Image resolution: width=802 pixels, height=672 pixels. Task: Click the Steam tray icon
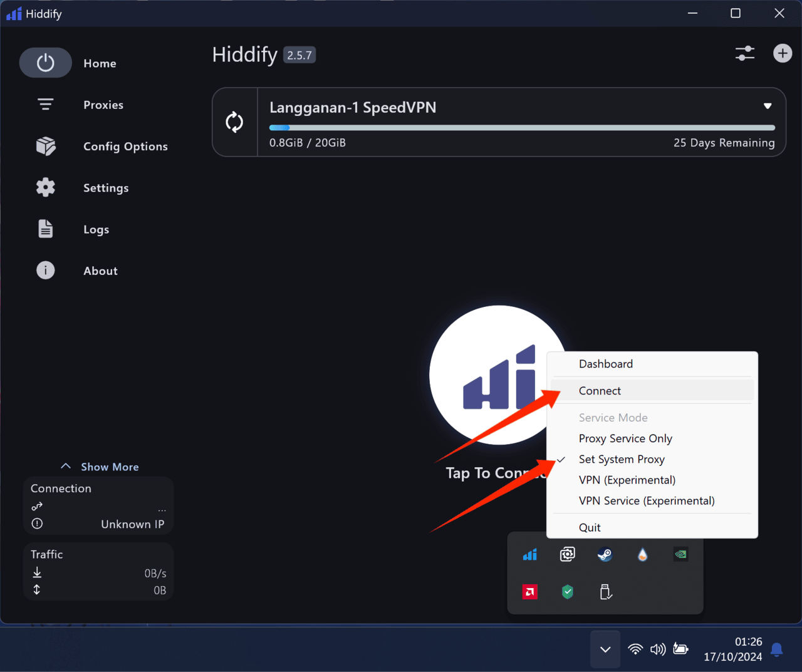[x=605, y=554]
